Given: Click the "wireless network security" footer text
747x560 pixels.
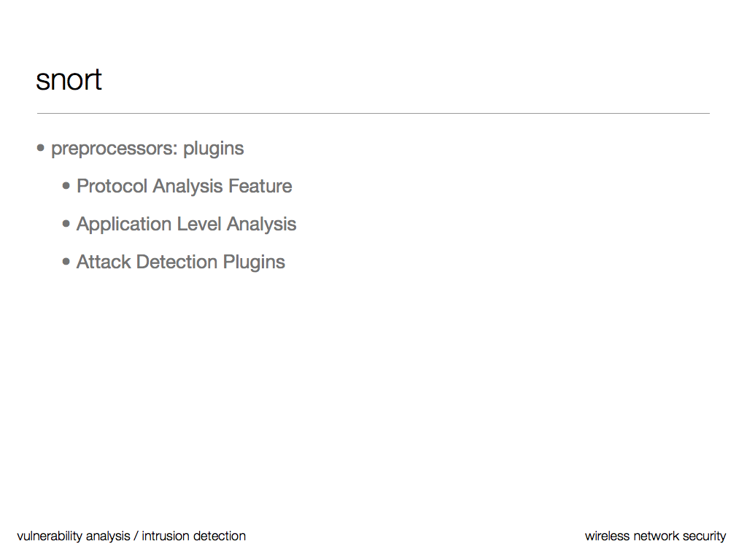Looking at the screenshot, I should coord(655,537).
